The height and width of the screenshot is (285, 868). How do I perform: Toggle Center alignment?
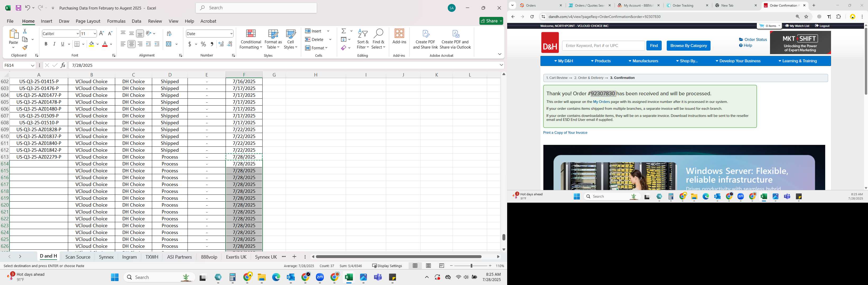coord(131,44)
